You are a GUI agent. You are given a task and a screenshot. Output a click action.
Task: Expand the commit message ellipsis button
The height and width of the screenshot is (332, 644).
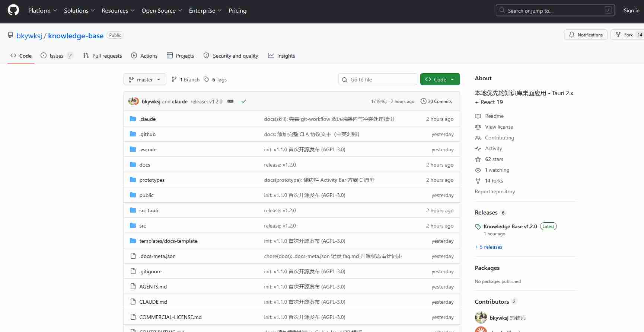coord(230,101)
